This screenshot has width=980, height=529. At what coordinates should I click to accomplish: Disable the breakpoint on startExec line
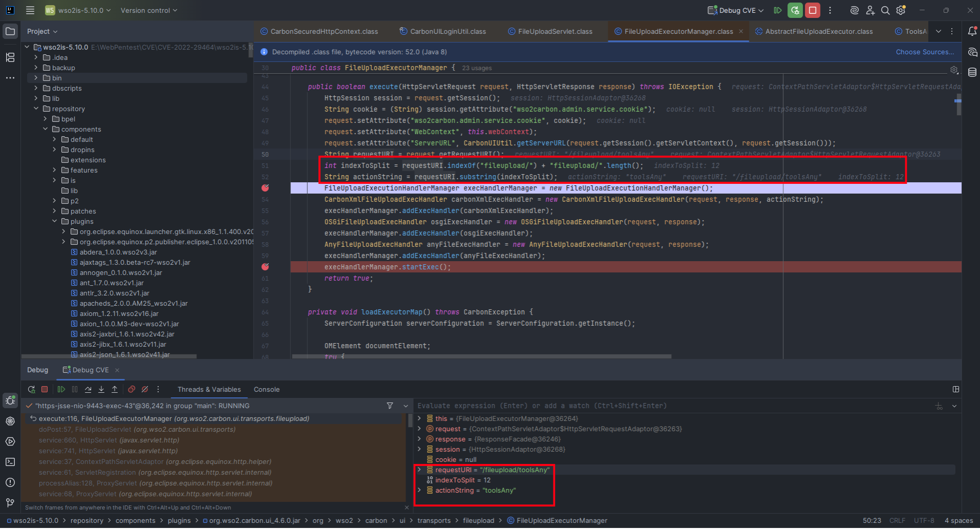point(265,267)
